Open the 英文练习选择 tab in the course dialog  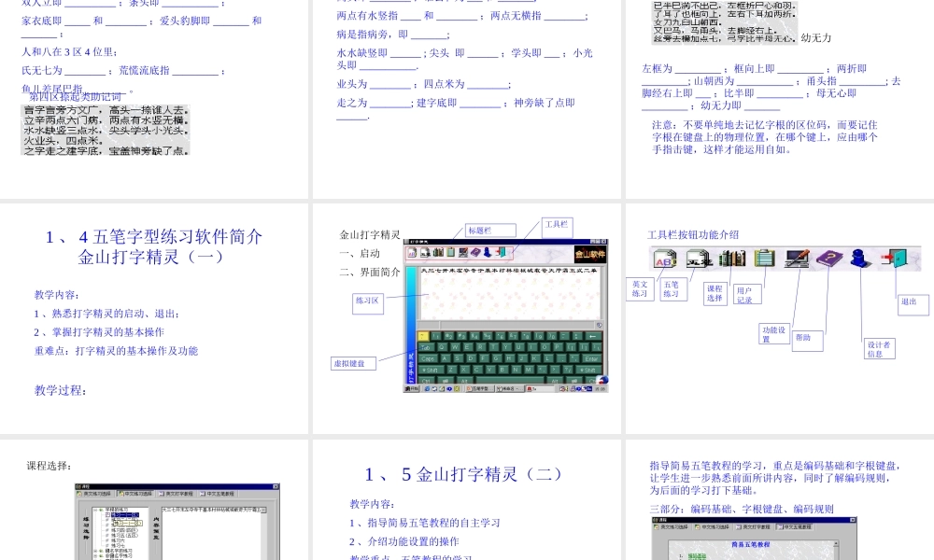[x=94, y=494]
